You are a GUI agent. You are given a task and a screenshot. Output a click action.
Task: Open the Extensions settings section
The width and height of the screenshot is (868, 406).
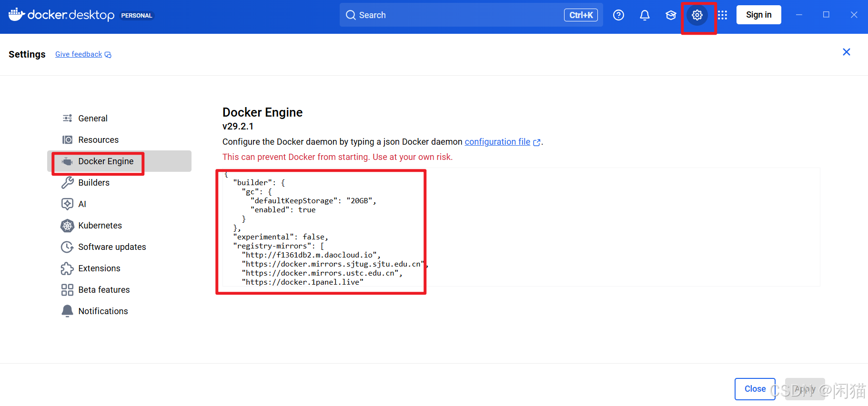(x=119, y=268)
